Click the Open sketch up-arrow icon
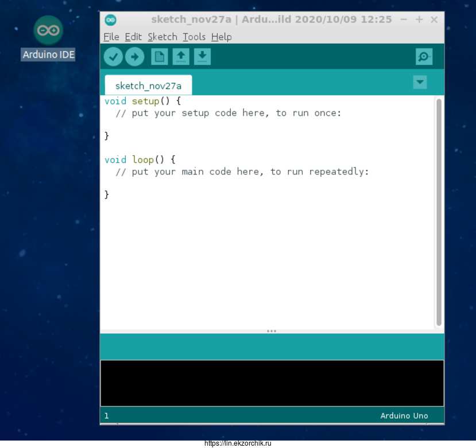 (181, 57)
